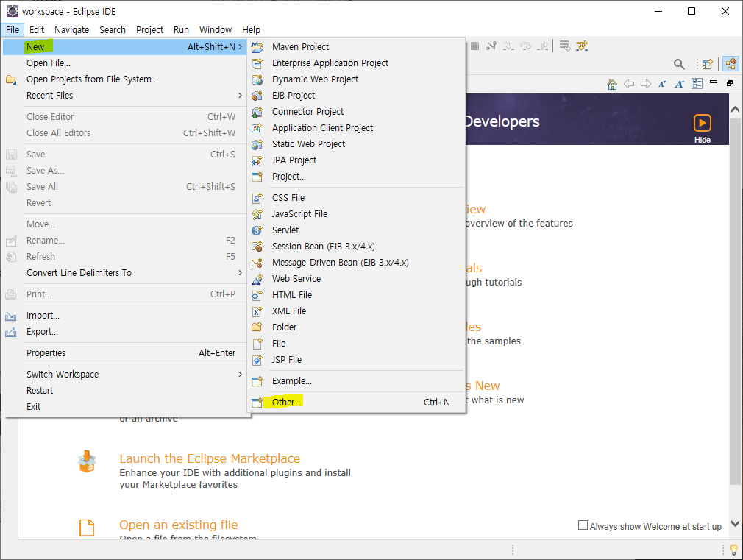This screenshot has height=560, width=743.
Task: Choose Dynamic Web Project
Action: [x=356, y=79]
